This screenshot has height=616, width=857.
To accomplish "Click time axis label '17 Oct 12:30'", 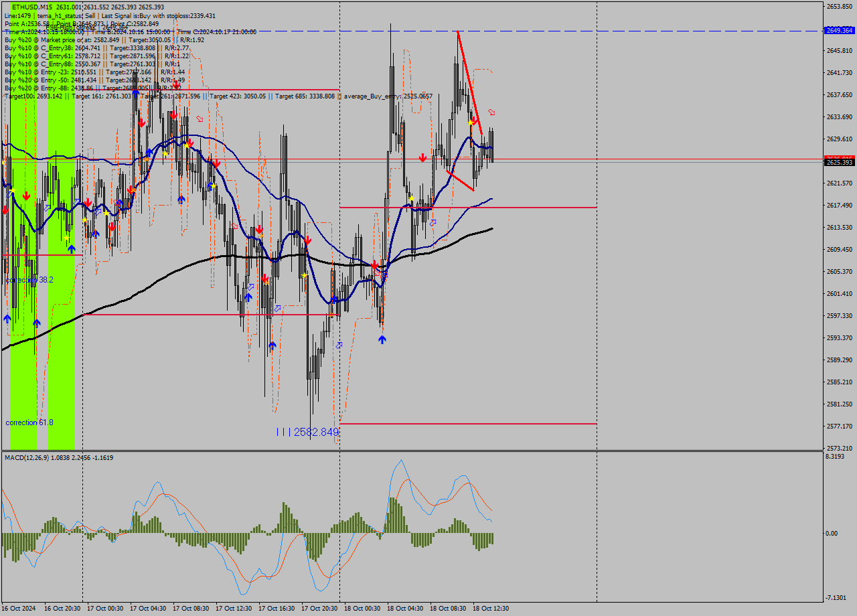I will pos(234,609).
